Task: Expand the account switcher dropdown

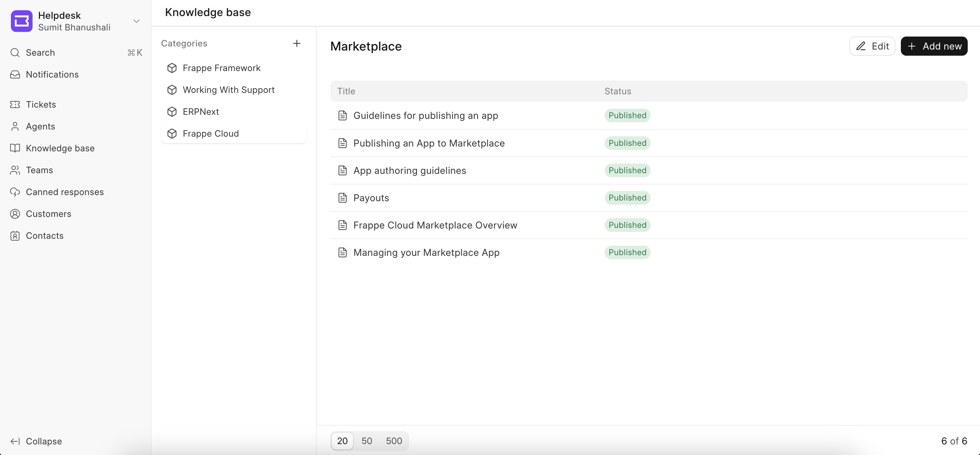Action: point(137,20)
